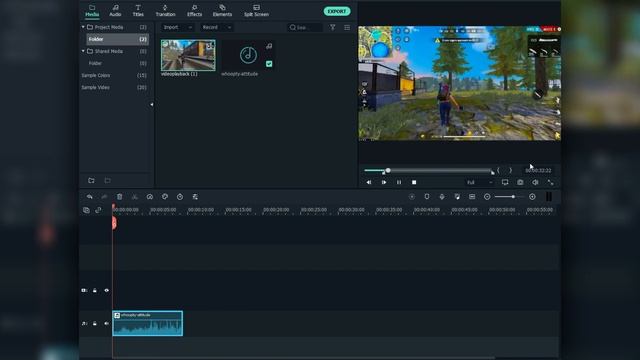Image resolution: width=640 pixels, height=360 pixels.
Task: Click the mark-out bracket on the preview
Action: click(x=510, y=170)
